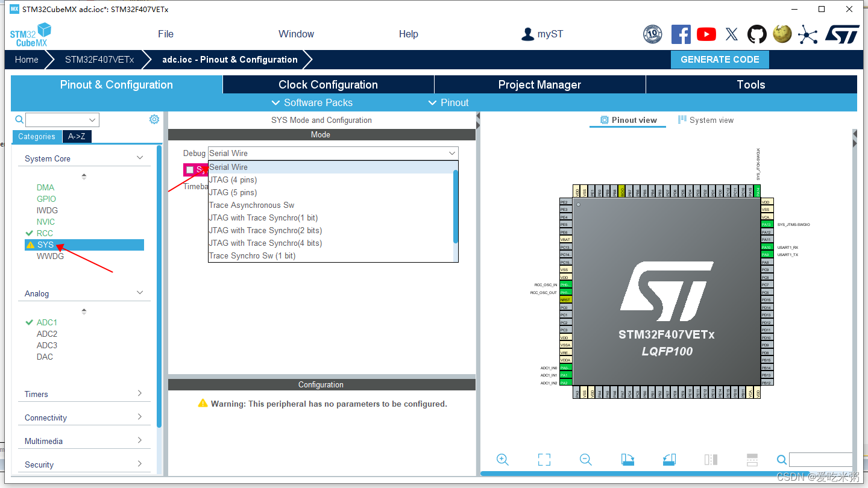
Task: Expand the Pinout dropdown menu
Action: (x=448, y=102)
